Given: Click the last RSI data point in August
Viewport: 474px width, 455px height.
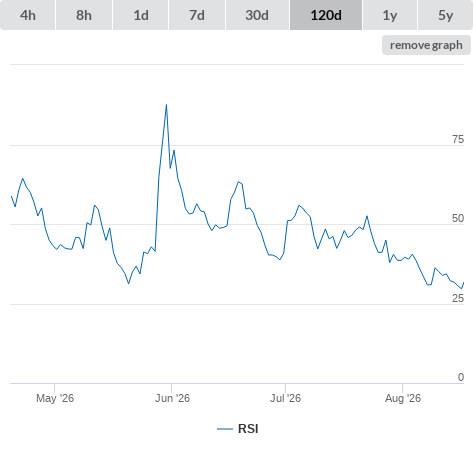Looking at the screenshot, I should point(463,283).
